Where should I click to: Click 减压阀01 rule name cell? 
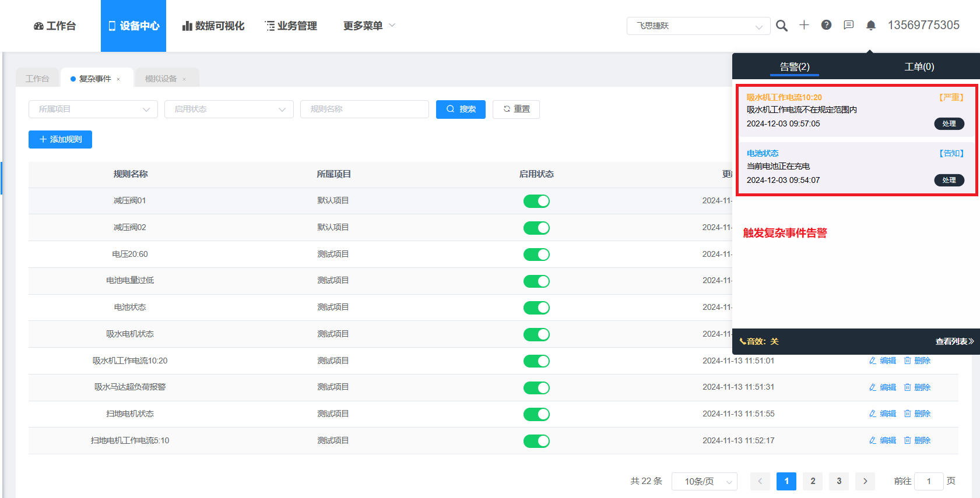click(x=130, y=200)
